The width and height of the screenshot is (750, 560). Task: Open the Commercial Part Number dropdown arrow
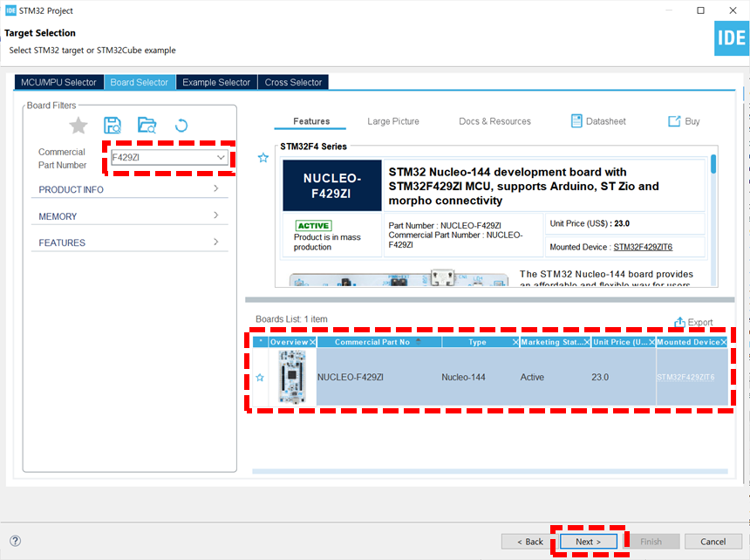(x=221, y=157)
